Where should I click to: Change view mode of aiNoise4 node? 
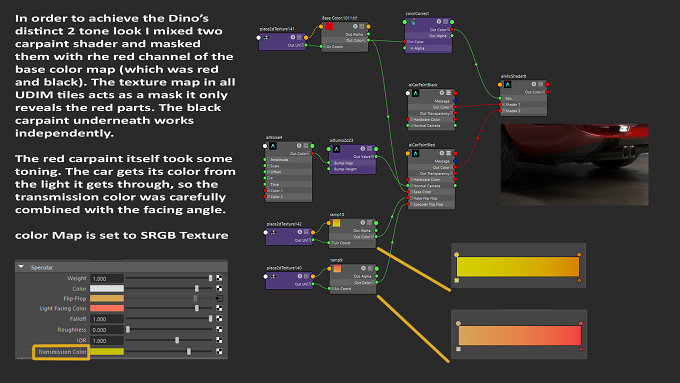click(x=306, y=146)
